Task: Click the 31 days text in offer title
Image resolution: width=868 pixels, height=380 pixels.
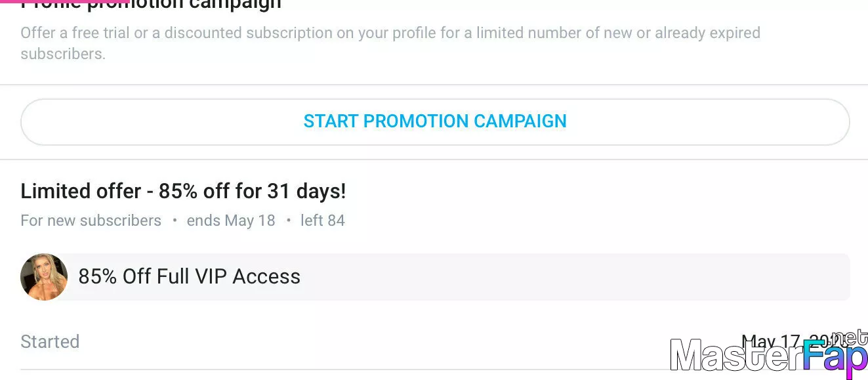Action: [306, 191]
